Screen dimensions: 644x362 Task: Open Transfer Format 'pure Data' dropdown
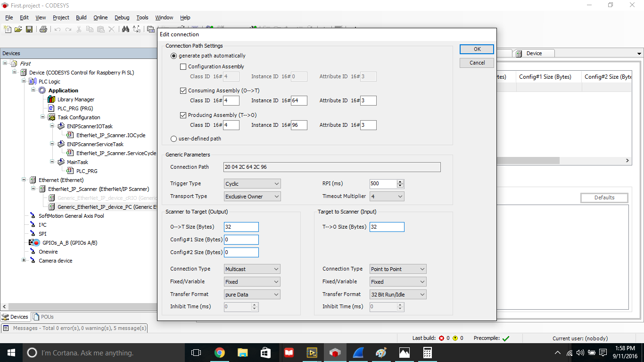[x=252, y=295]
